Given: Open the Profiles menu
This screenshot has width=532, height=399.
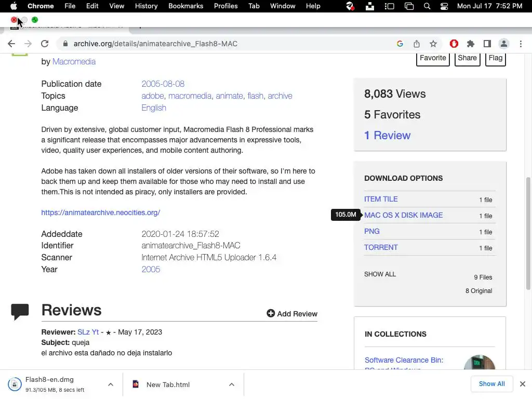Looking at the screenshot, I should click(226, 6).
